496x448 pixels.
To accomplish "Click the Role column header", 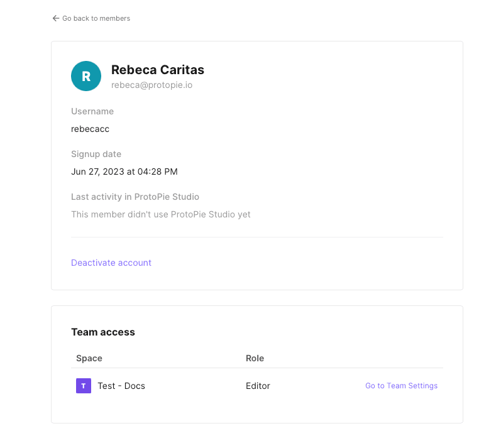I will (x=255, y=358).
